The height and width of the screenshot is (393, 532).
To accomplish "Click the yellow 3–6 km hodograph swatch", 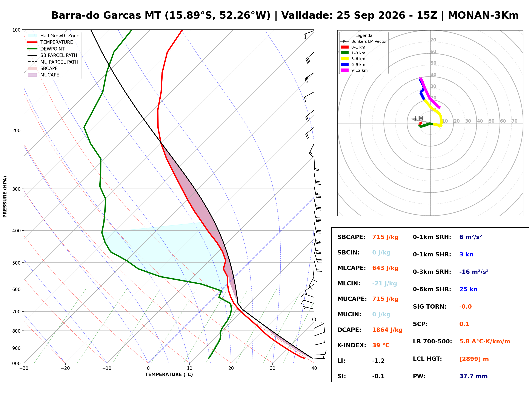I will tap(344, 59).
